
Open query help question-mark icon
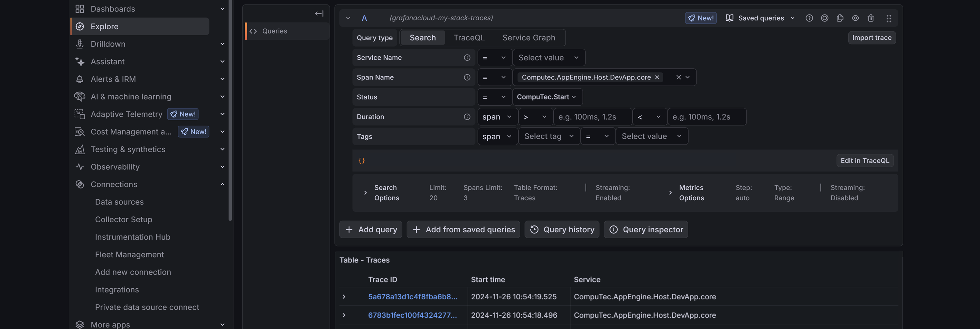point(809,18)
